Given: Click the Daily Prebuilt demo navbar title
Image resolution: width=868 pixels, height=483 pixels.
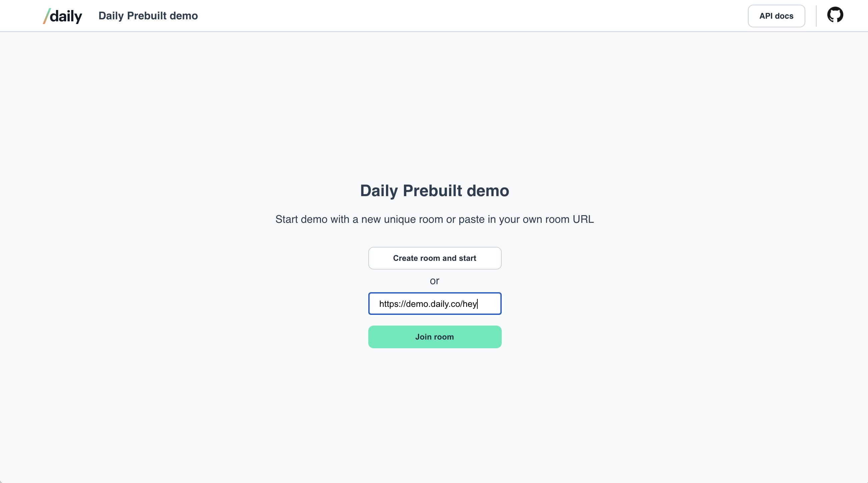Looking at the screenshot, I should [x=148, y=15].
